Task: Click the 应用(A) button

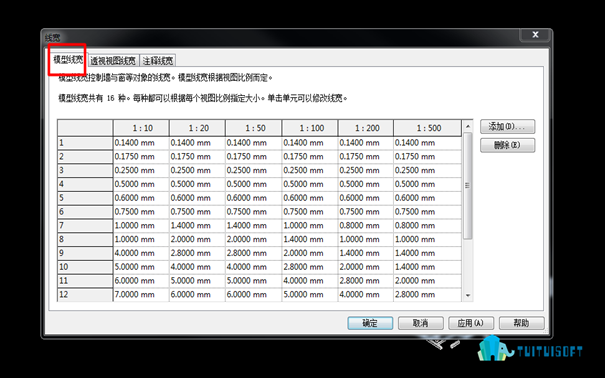Action: [x=471, y=323]
